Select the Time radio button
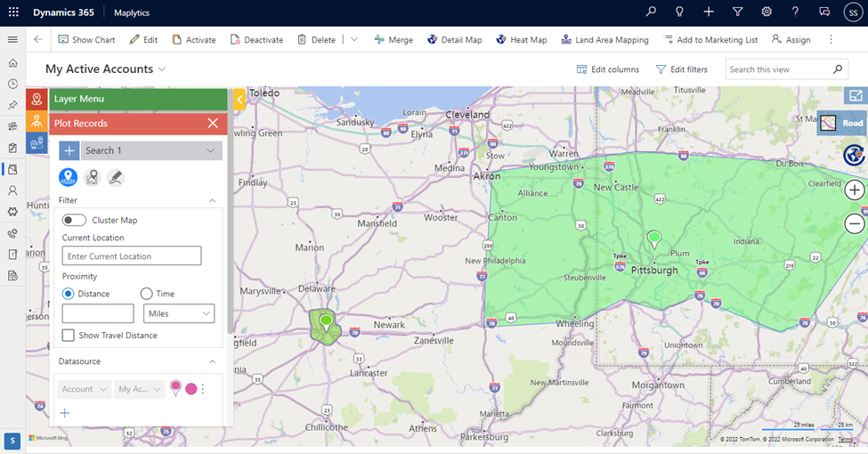 pos(146,294)
